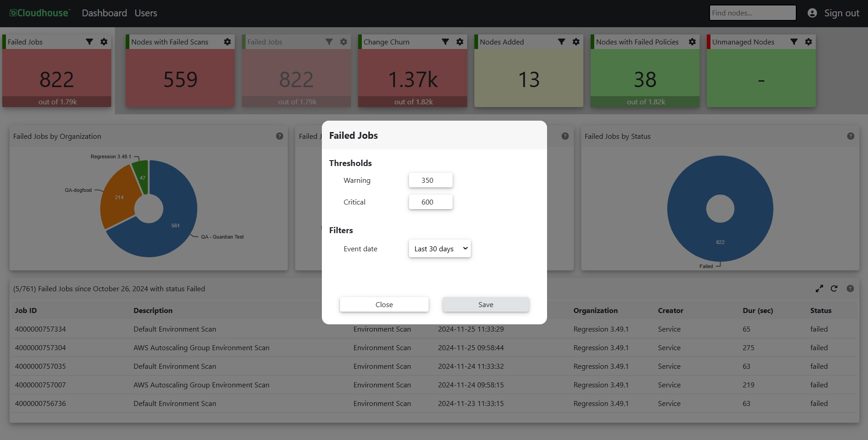Viewport: 868px width, 440px height.
Task: Click gear icon on dimmed Failed Jobs tile
Action: [x=344, y=42]
